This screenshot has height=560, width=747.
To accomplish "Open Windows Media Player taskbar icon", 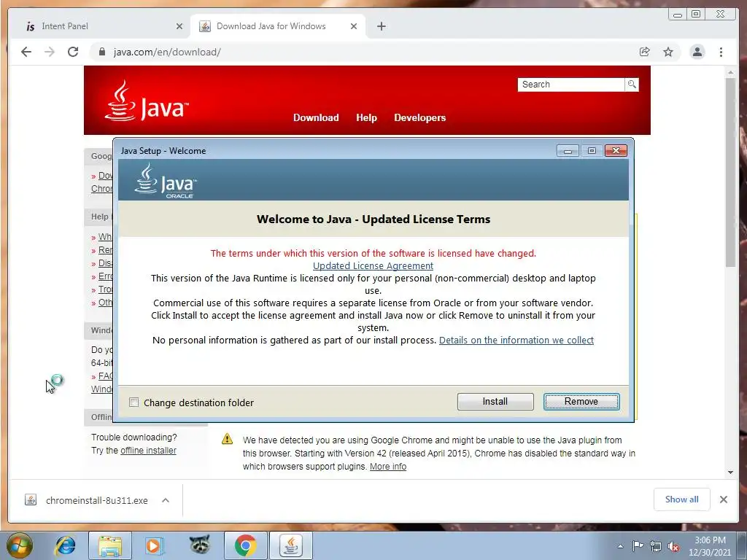I will 153,545.
